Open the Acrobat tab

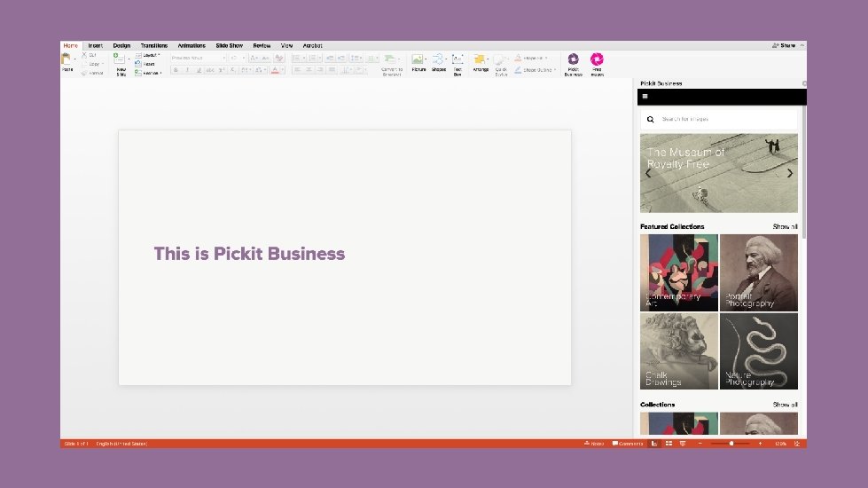click(312, 45)
